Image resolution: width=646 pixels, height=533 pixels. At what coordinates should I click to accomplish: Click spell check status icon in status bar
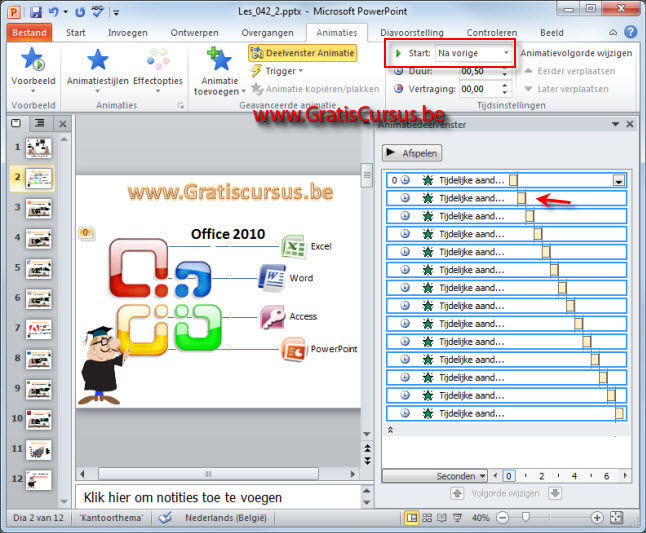(165, 518)
